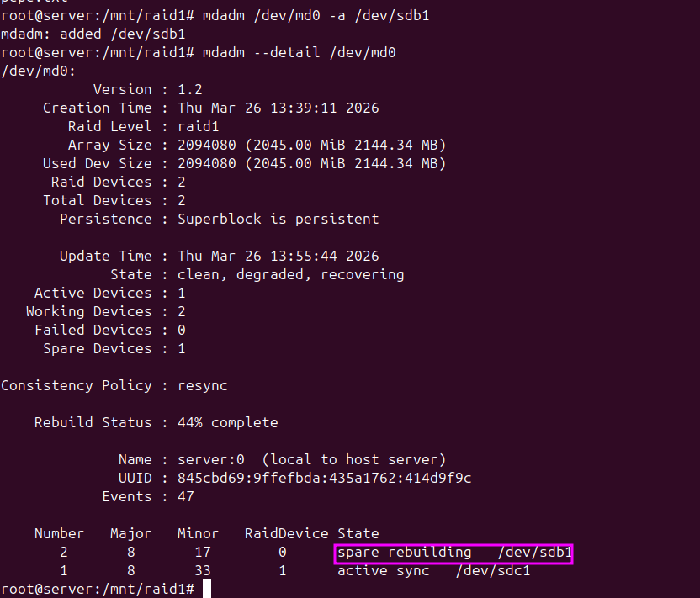Click the RaidDevice column header
The width and height of the screenshot is (700, 598).
(x=286, y=533)
